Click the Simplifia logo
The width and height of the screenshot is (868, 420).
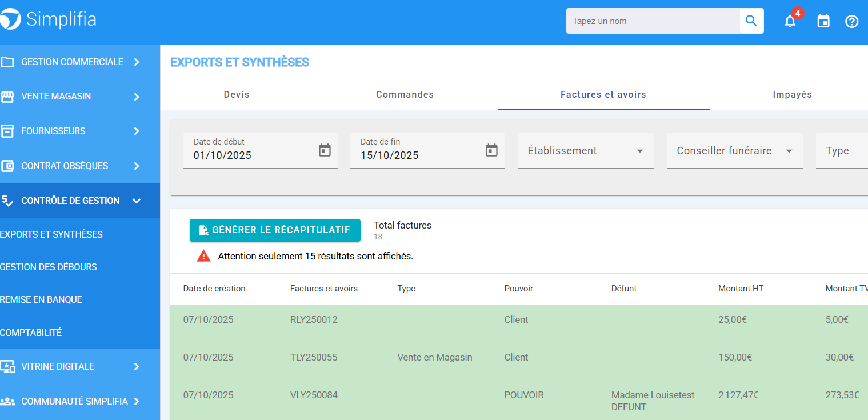click(49, 19)
